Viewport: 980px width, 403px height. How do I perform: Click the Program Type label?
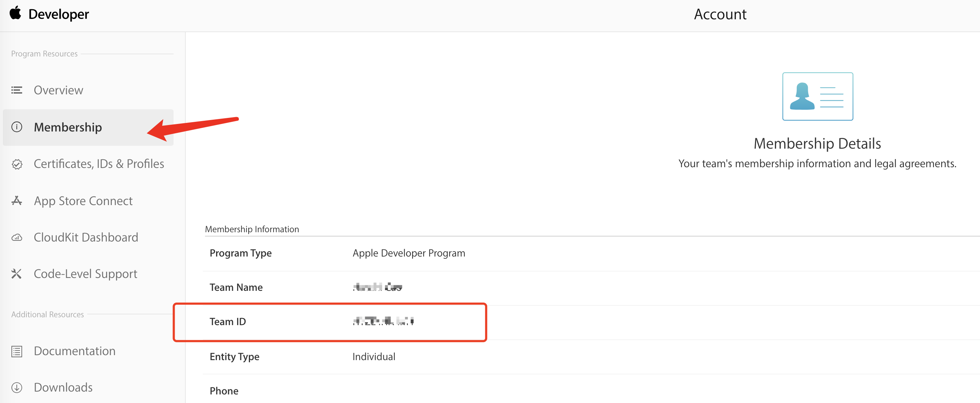click(x=240, y=253)
